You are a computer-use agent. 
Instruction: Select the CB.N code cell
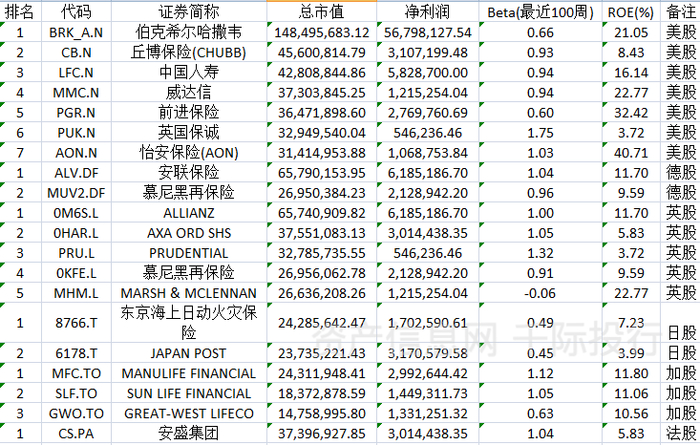[x=76, y=52]
